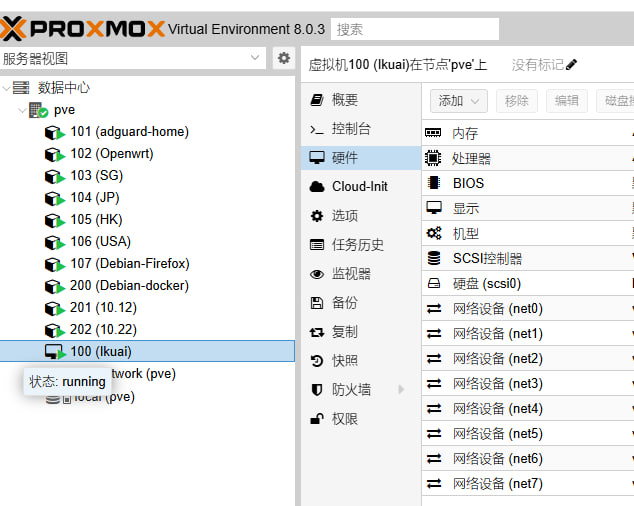Click the pencil icon to edit tags
This screenshot has height=506, width=634.
[x=571, y=65]
